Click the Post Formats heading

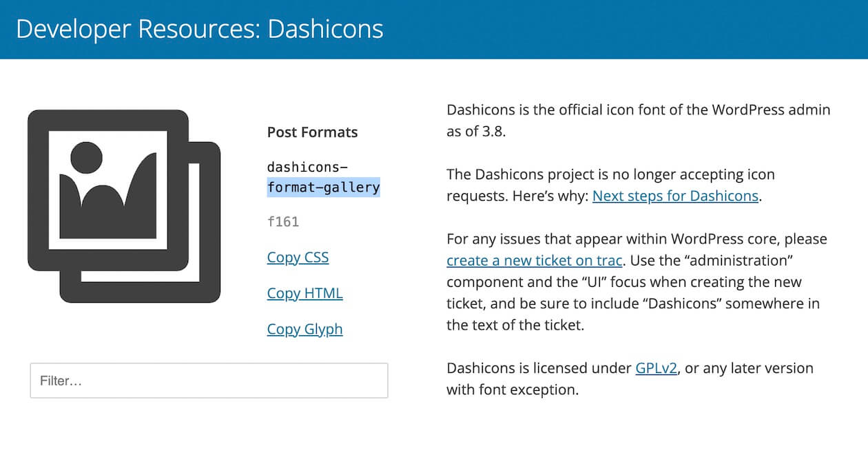click(x=312, y=132)
